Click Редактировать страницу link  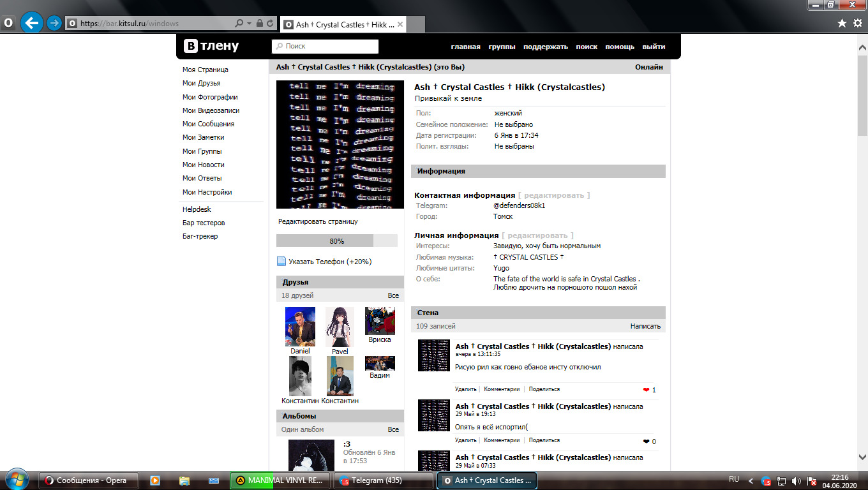click(318, 221)
